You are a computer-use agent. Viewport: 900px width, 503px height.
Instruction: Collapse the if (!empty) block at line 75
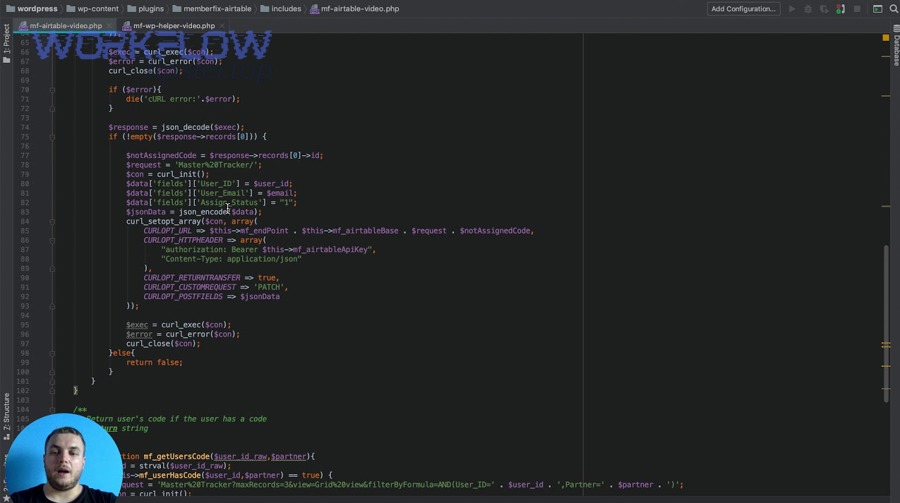[x=52, y=137]
